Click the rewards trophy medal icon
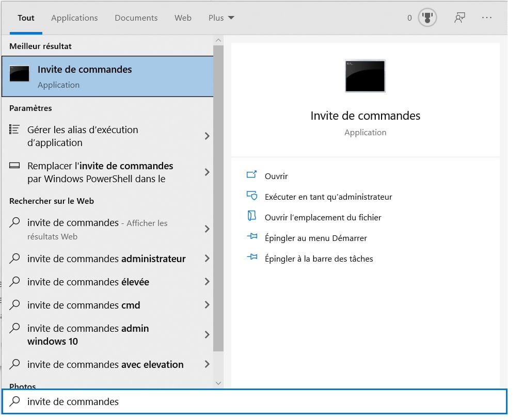Screen dimensions: 523x420 tap(427, 18)
